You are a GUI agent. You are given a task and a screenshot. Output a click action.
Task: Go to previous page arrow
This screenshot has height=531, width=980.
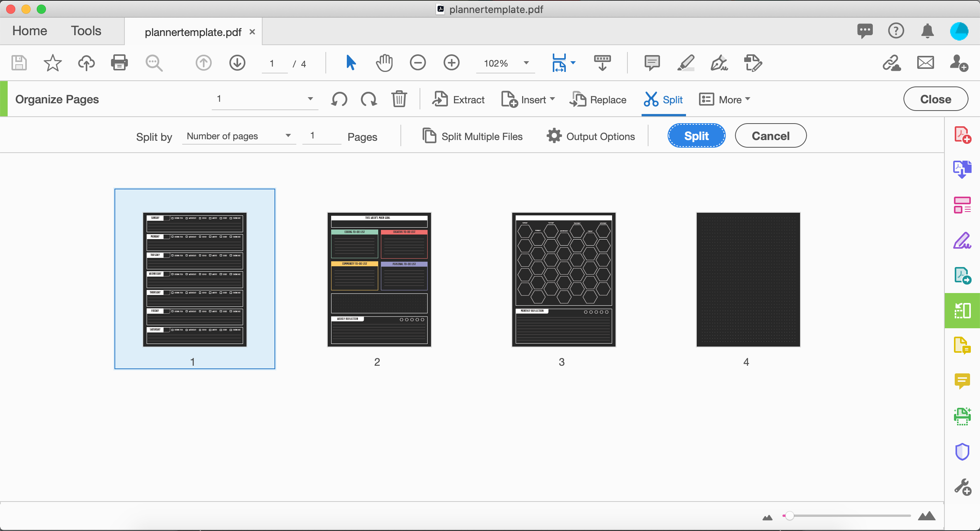pos(204,63)
